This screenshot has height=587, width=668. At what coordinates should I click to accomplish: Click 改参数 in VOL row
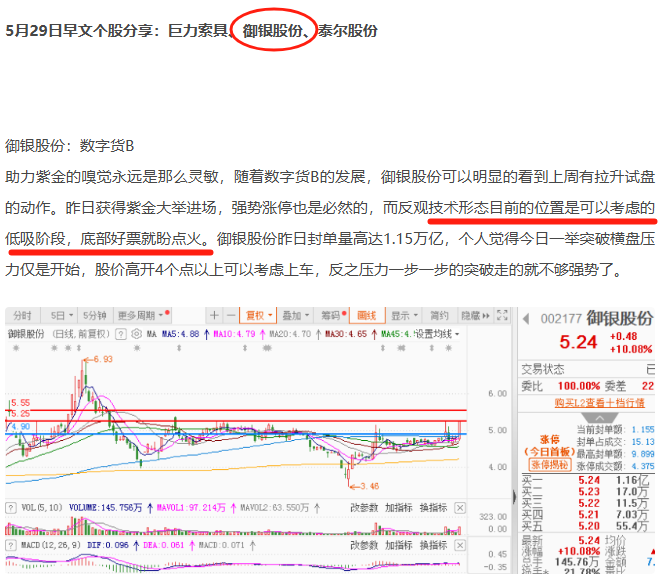point(364,508)
